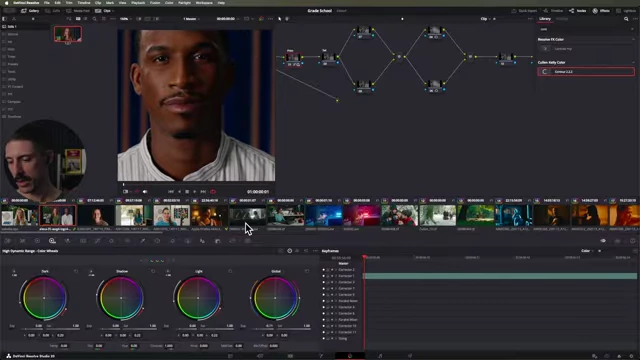Open the Color Match palette
The width and height of the screenshot is (640, 360).
click(22, 241)
